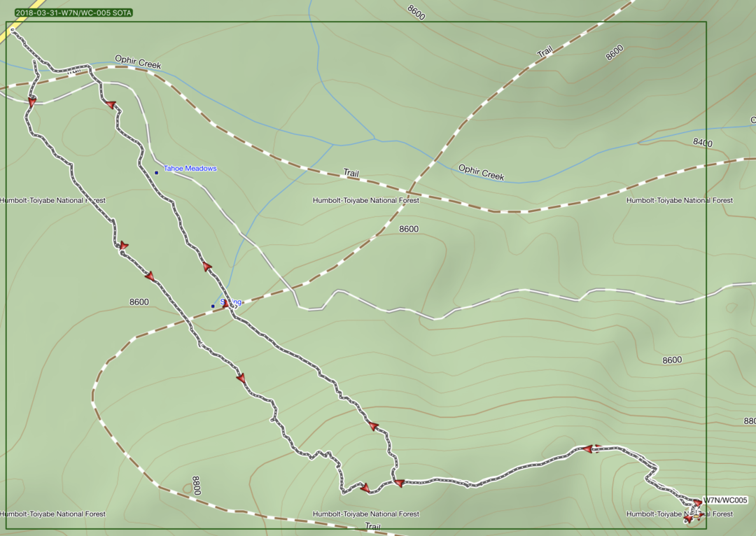Select the track start point at the yellow road
Screen dimensions: 756x536
click(x=13, y=30)
